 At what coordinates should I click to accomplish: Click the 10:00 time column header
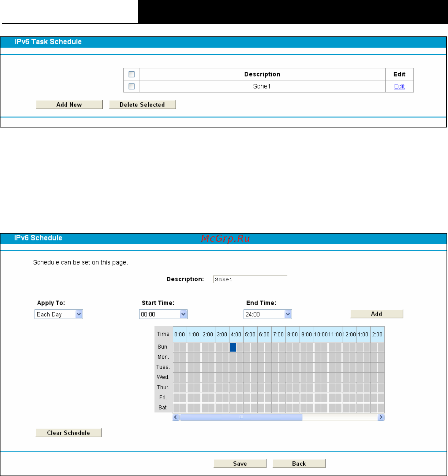click(x=321, y=334)
